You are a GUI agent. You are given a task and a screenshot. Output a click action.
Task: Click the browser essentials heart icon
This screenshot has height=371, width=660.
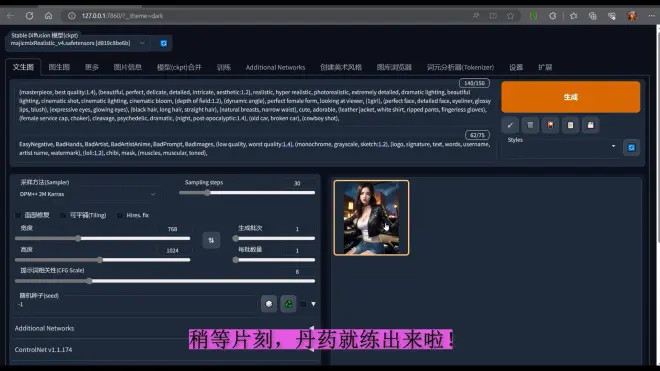click(612, 16)
